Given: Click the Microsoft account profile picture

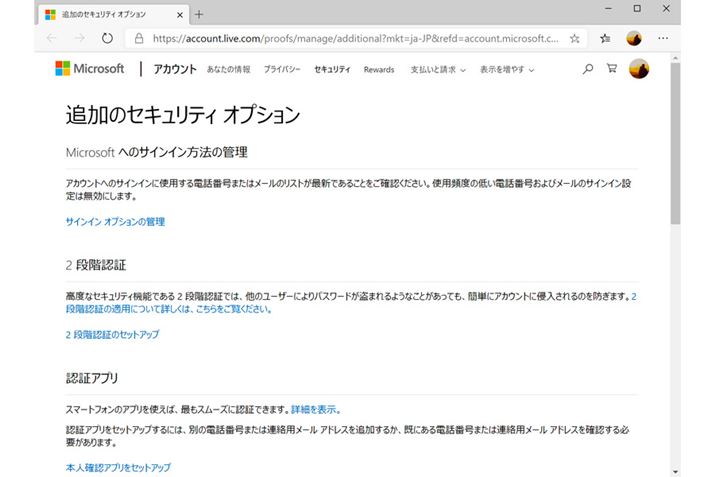Looking at the screenshot, I should pos(639,69).
